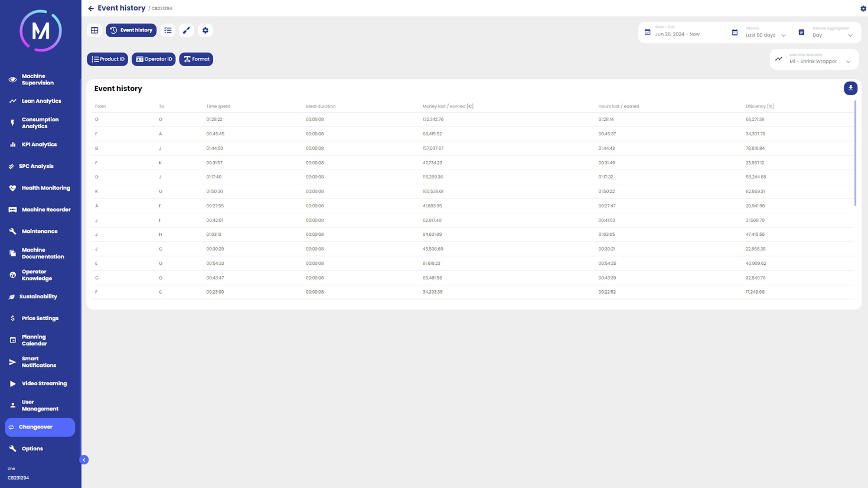This screenshot has height=488, width=868.
Task: Open Machine Selection Shrink Wrapper dropdown
Action: [x=819, y=60]
